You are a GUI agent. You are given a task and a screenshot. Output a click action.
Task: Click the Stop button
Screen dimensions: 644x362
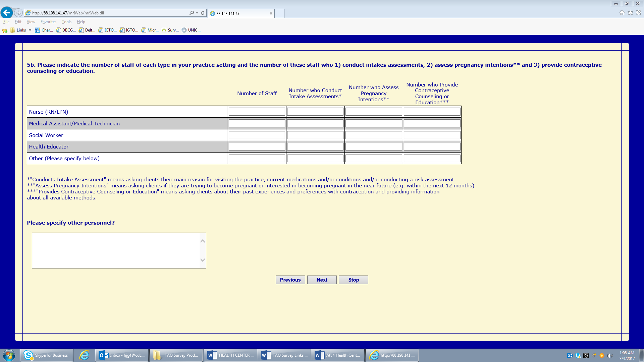tap(353, 280)
